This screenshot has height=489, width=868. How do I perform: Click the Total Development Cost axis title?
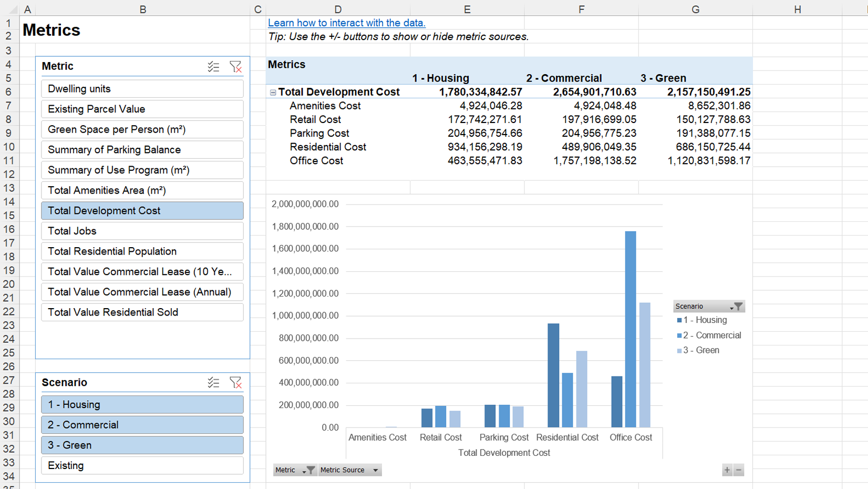[x=504, y=453]
